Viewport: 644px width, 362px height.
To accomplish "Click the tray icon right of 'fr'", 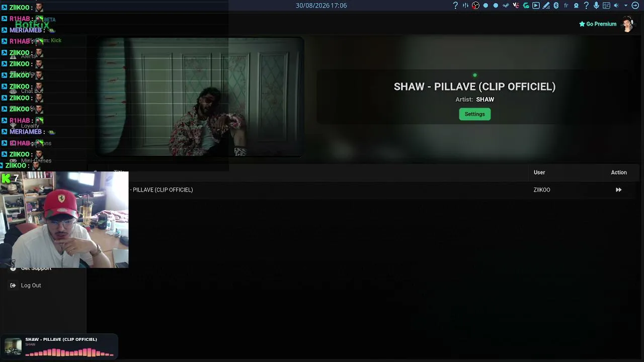I will tap(576, 6).
